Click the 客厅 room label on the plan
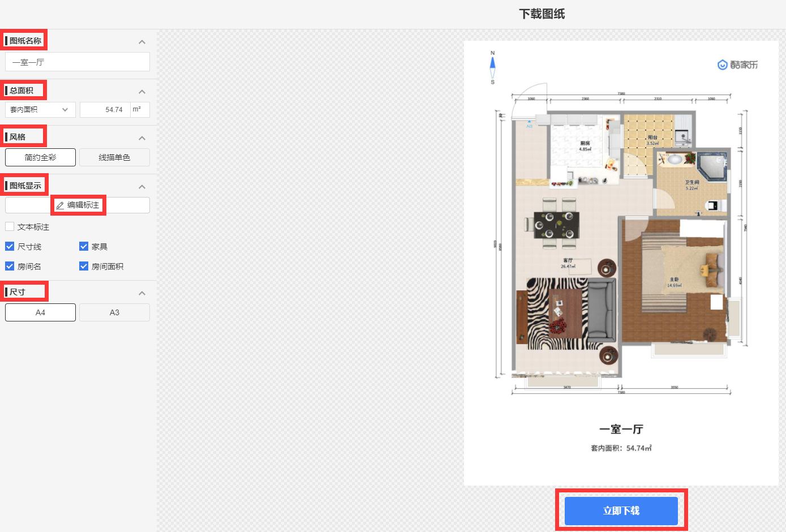 [568, 260]
